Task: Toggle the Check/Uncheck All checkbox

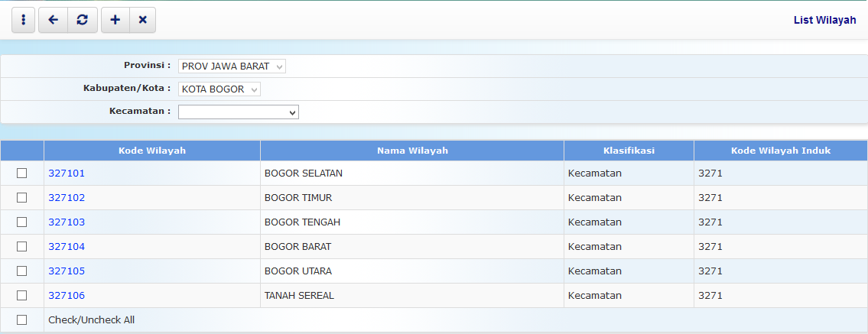Action: pyautogui.click(x=22, y=320)
